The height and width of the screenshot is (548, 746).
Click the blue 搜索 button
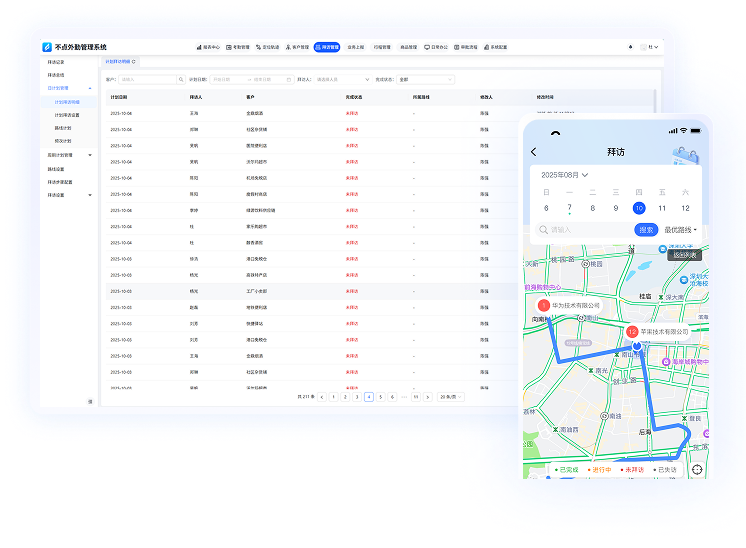(x=646, y=230)
